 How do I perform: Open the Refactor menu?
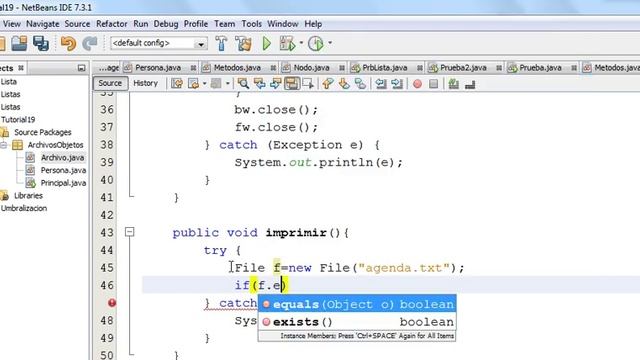(111, 24)
